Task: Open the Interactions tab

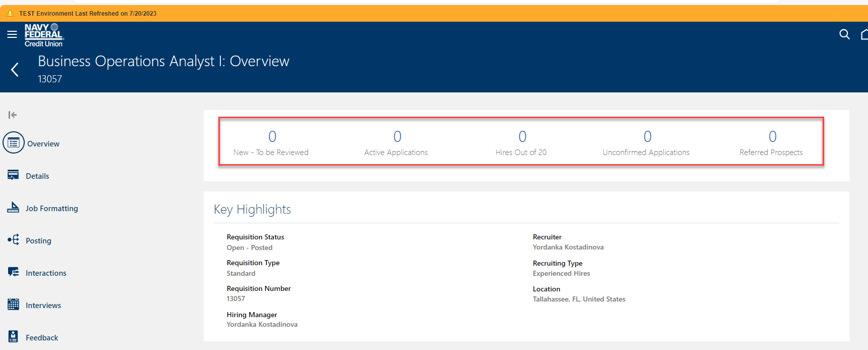Action: (46, 273)
